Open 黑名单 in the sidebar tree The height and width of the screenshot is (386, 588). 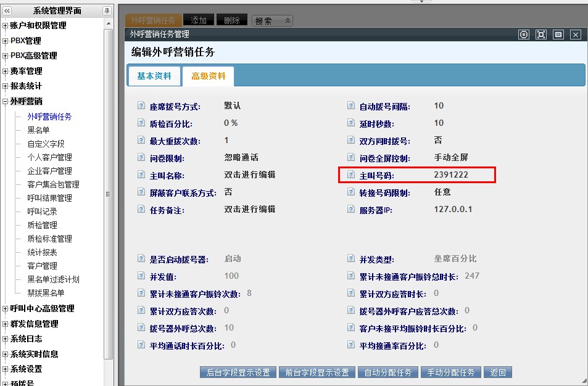click(38, 130)
